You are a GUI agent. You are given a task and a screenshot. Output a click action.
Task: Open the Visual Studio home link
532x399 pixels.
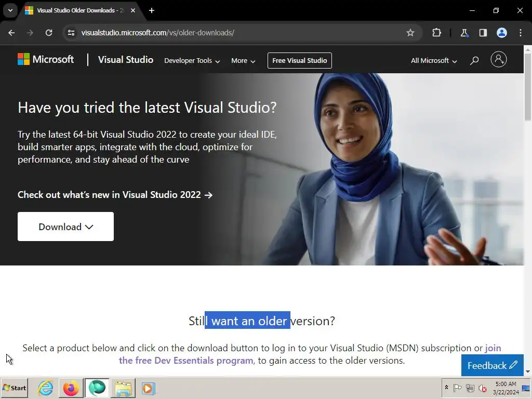pyautogui.click(x=126, y=60)
